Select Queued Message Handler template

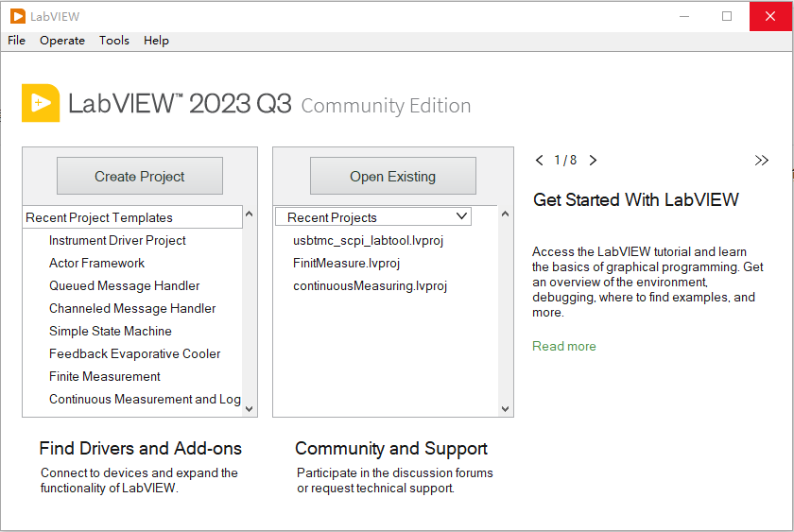point(125,286)
